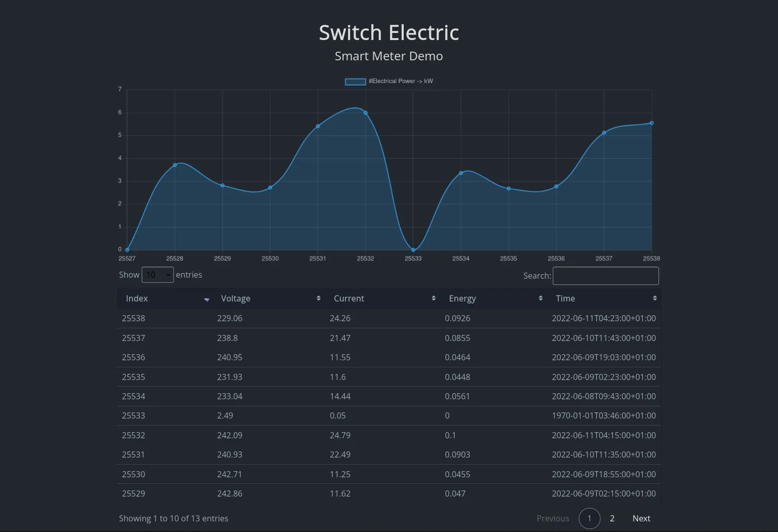Click the chart data point at 25536
778x532 pixels.
pos(557,186)
